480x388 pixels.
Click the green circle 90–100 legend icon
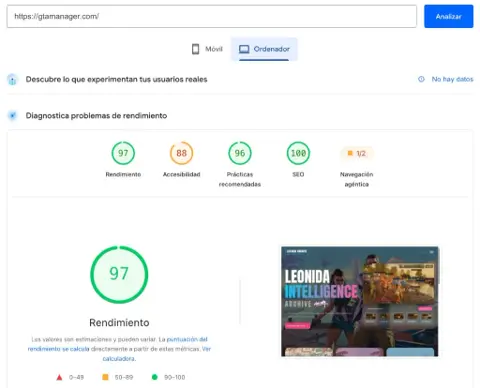(154, 377)
